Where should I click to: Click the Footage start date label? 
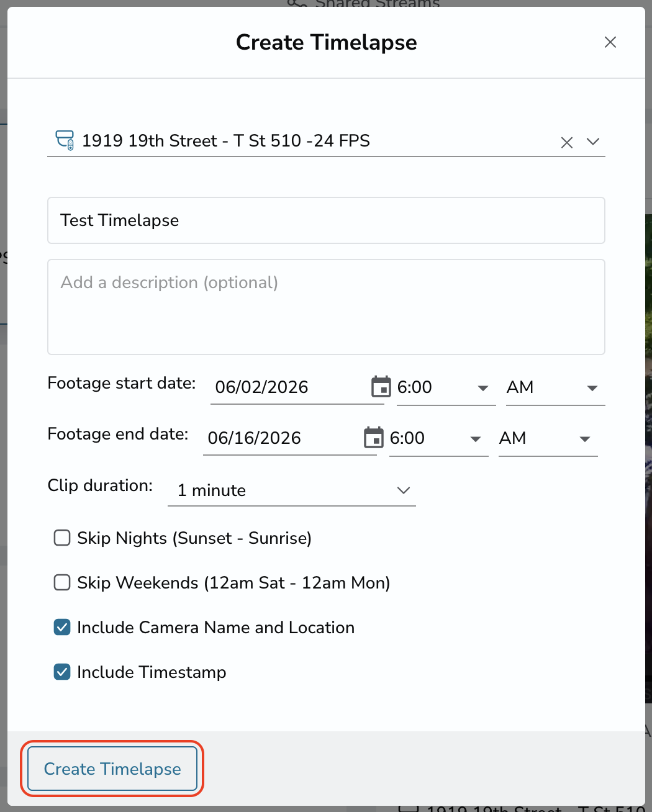coord(122,383)
